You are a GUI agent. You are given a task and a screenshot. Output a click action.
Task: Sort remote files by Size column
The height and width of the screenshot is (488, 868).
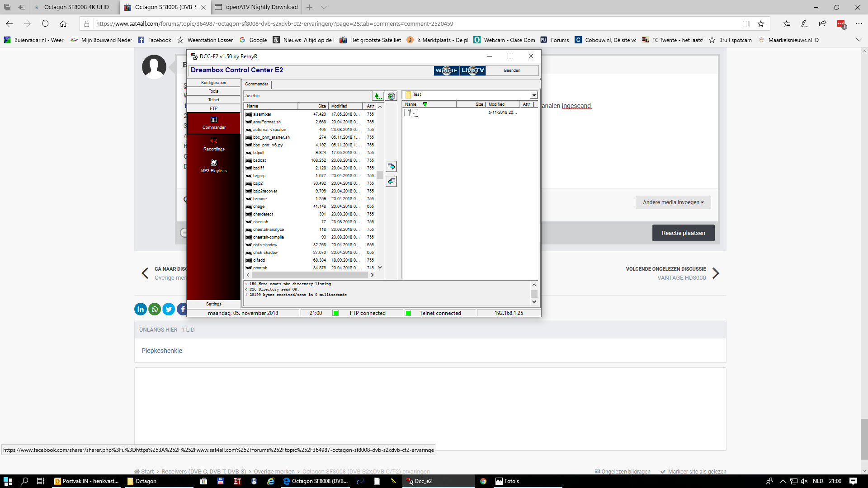tap(313, 106)
